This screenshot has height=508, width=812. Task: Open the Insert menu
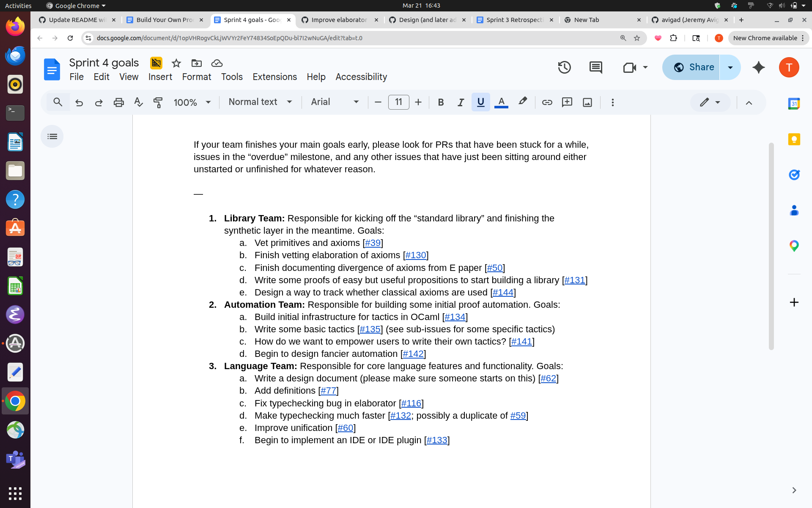pyautogui.click(x=160, y=77)
